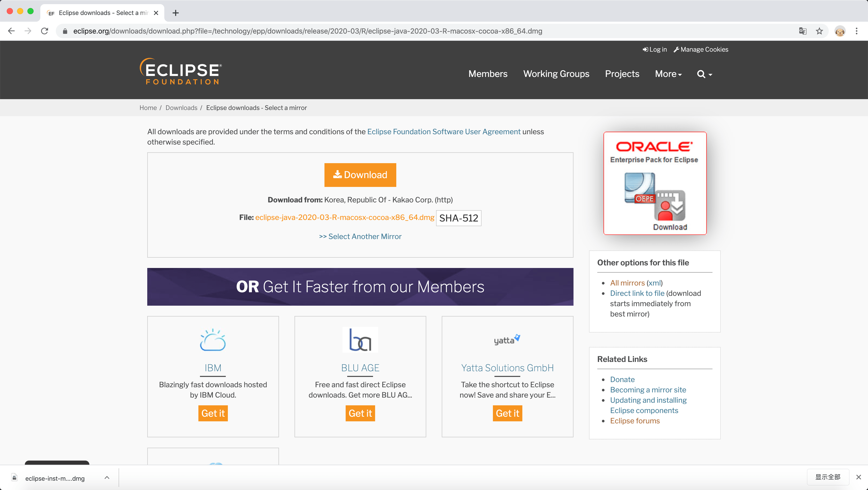This screenshot has height=490, width=868.
Task: Click the Eclipse Foundation logo
Action: click(181, 71)
